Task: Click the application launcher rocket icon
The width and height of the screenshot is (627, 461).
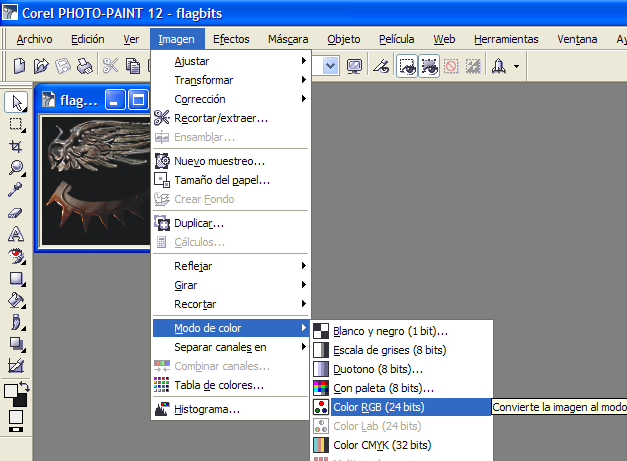Action: pyautogui.click(x=499, y=66)
